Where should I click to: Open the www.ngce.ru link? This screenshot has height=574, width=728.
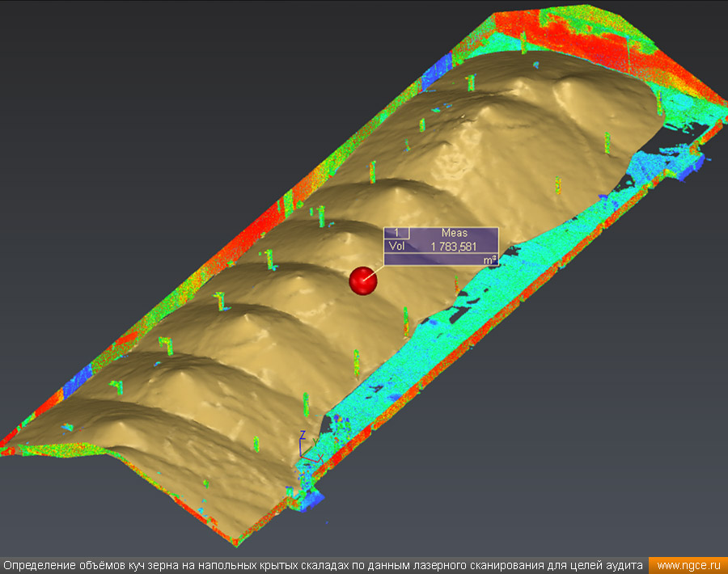(688, 565)
